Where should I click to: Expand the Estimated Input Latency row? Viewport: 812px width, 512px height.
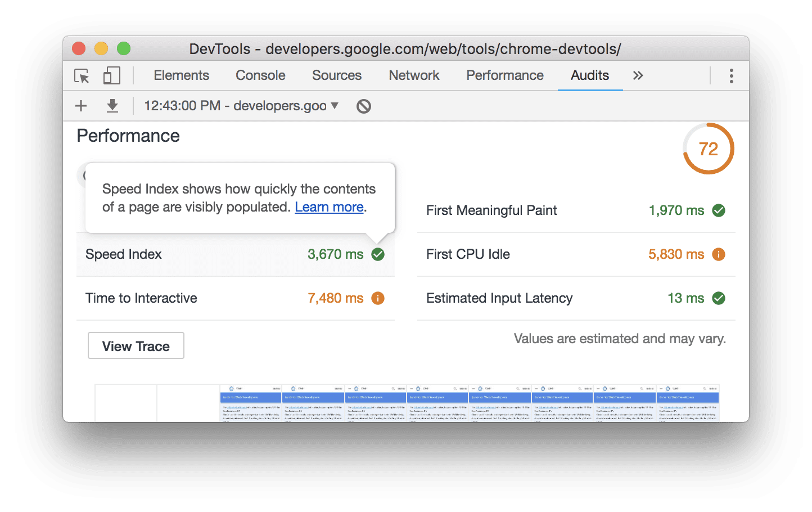499,298
